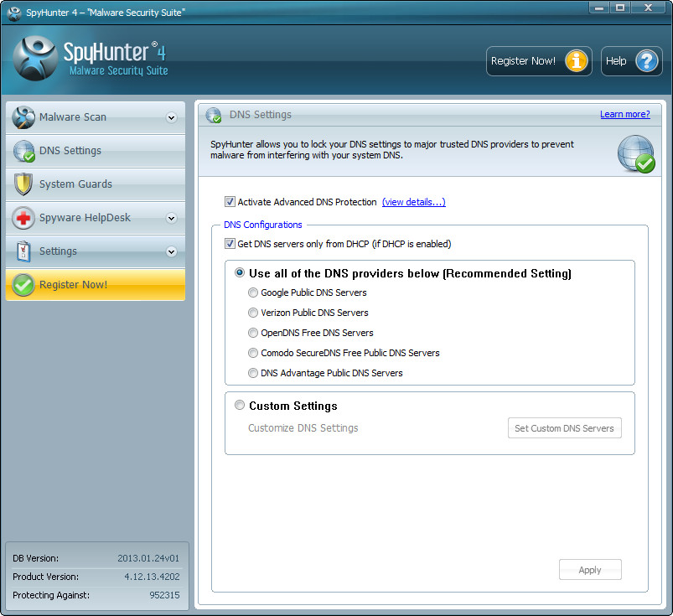Click the orange info icon on Register Now
Screen dimensions: 673x616
[x=576, y=61]
